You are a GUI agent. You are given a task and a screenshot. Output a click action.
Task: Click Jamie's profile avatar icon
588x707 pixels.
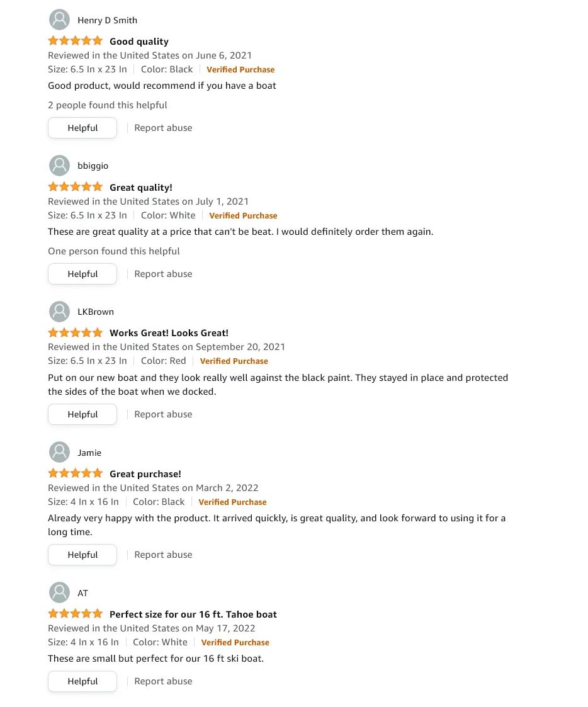[x=59, y=452]
